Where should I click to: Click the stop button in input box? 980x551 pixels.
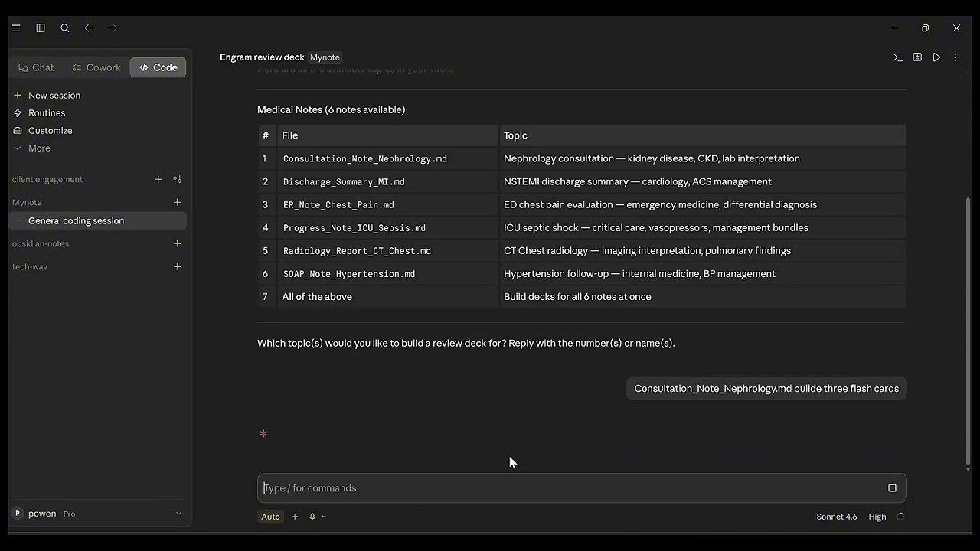[892, 488]
